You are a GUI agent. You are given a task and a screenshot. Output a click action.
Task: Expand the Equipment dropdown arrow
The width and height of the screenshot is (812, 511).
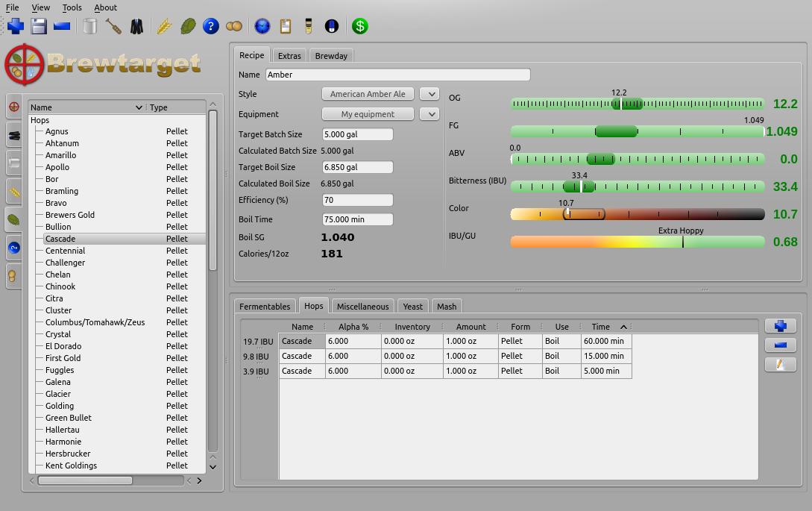(x=429, y=114)
